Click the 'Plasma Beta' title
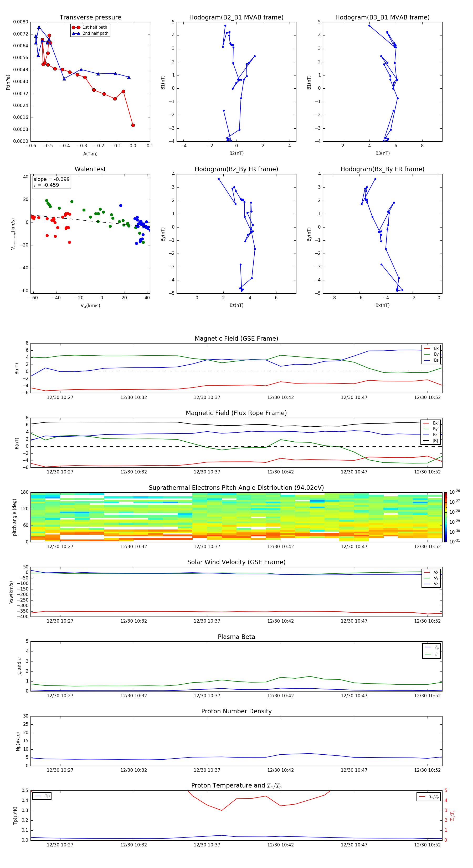Screen dimensions: 473x868 click(x=236, y=637)
